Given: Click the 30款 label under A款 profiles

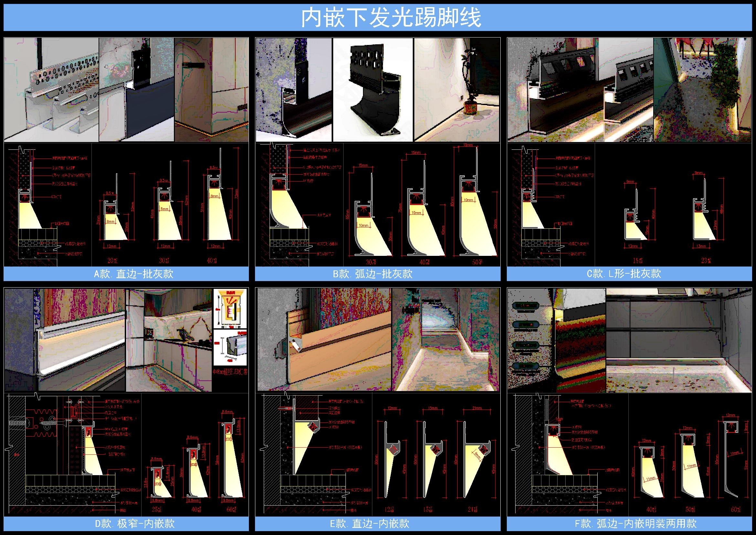Looking at the screenshot, I should (x=165, y=261).
